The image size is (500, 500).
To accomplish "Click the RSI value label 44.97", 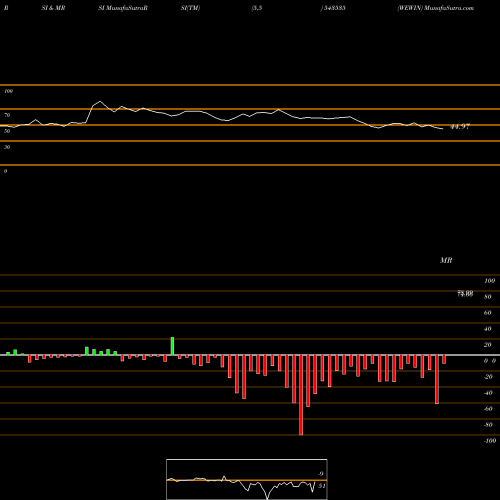I will pos(460,127).
